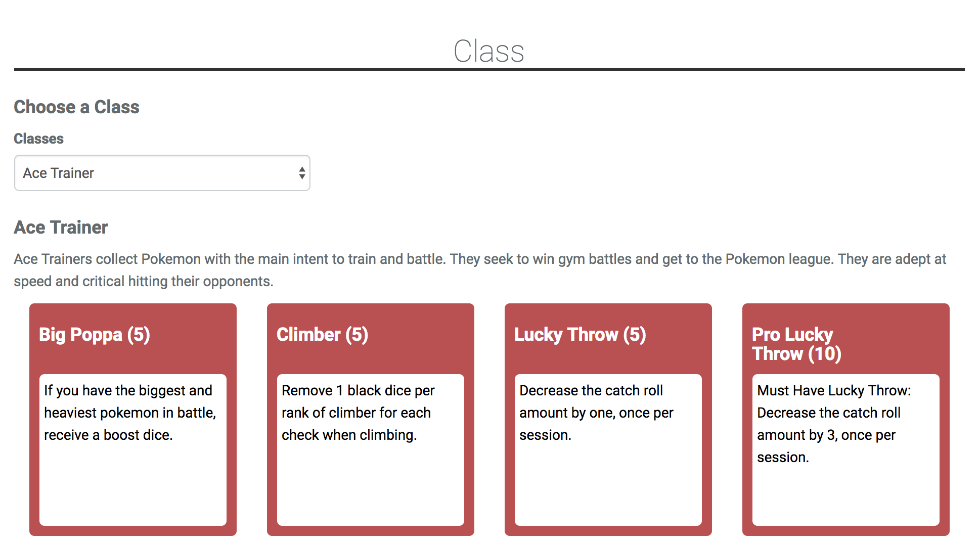Click the large Class page heading

[489, 51]
